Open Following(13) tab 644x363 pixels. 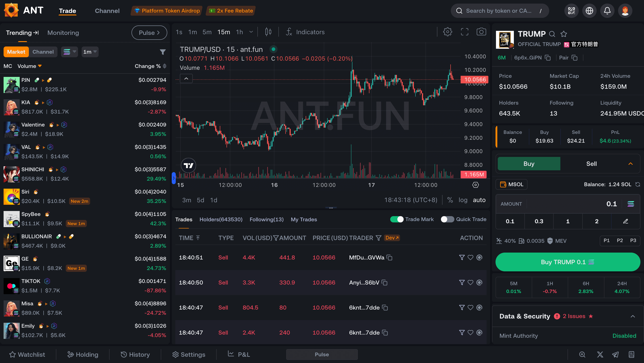266,219
